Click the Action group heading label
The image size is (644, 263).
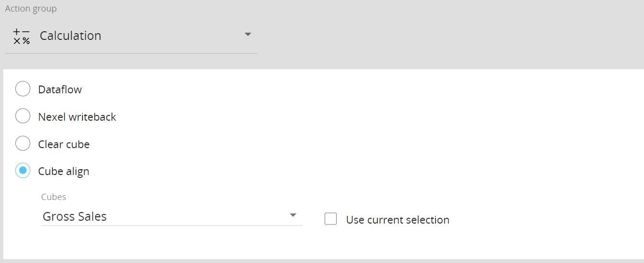(x=31, y=9)
